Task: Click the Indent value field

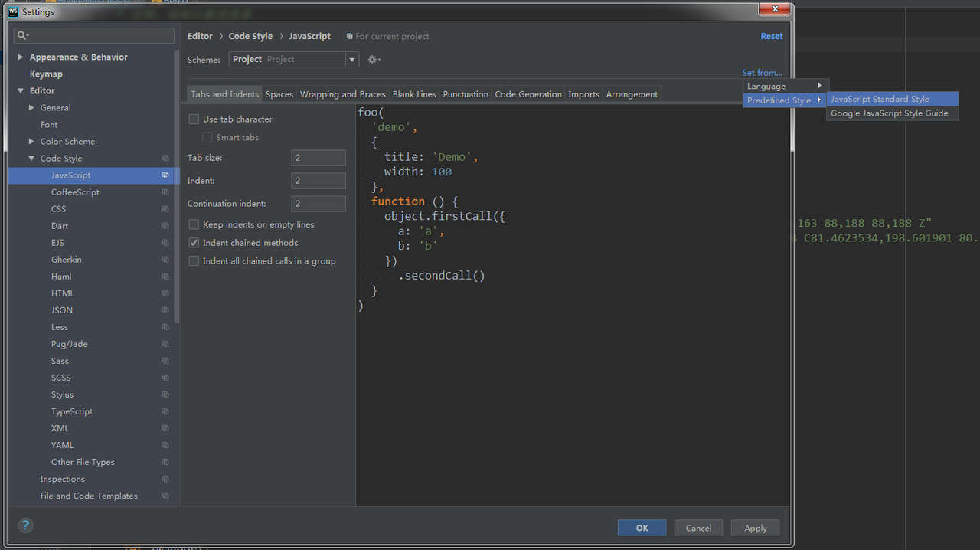Action: coord(318,181)
